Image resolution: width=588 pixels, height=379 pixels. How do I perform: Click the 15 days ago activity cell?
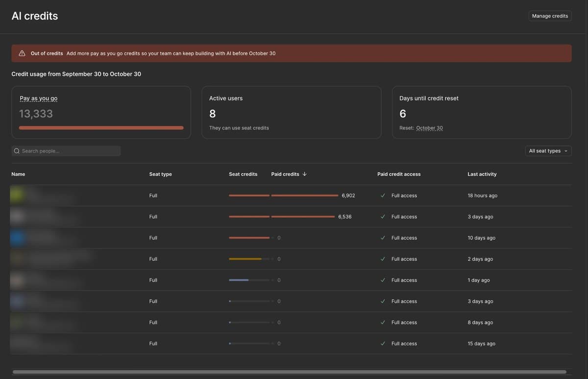(x=482, y=344)
